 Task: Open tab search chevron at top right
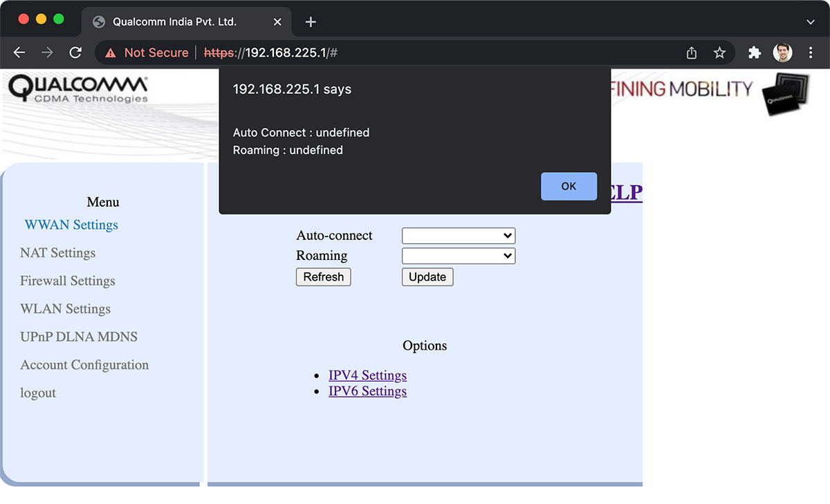click(x=811, y=22)
